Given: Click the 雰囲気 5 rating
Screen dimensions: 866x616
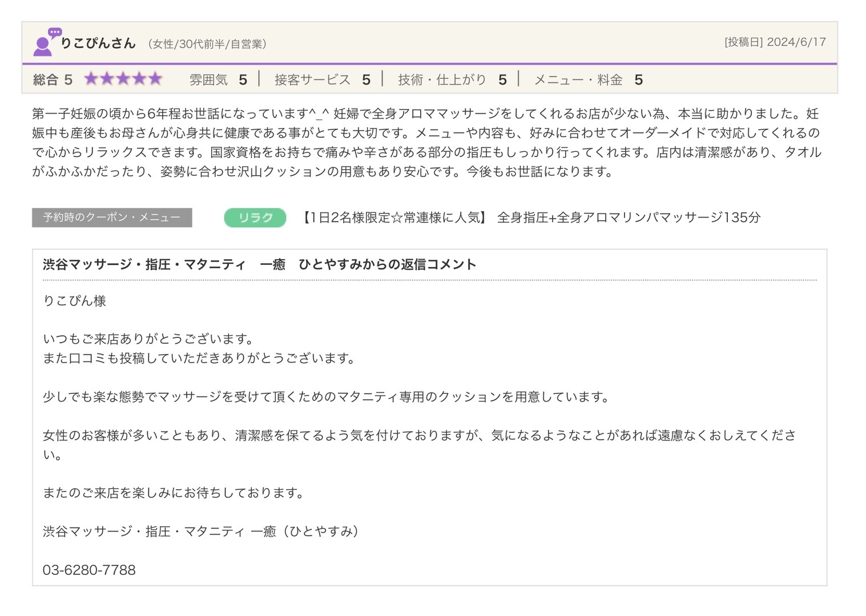Looking at the screenshot, I should pos(218,79).
